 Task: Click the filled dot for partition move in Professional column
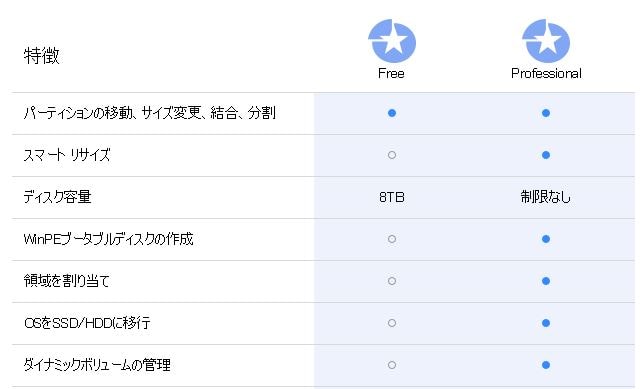coord(546,113)
